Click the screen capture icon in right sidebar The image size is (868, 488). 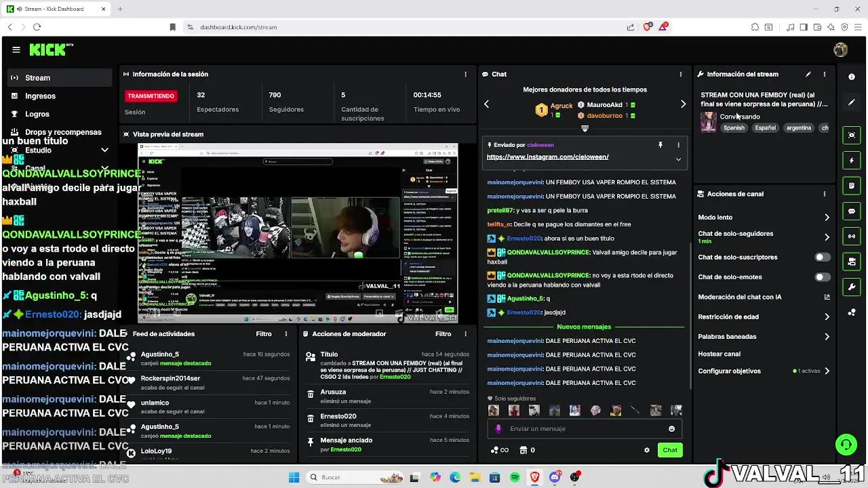852,135
